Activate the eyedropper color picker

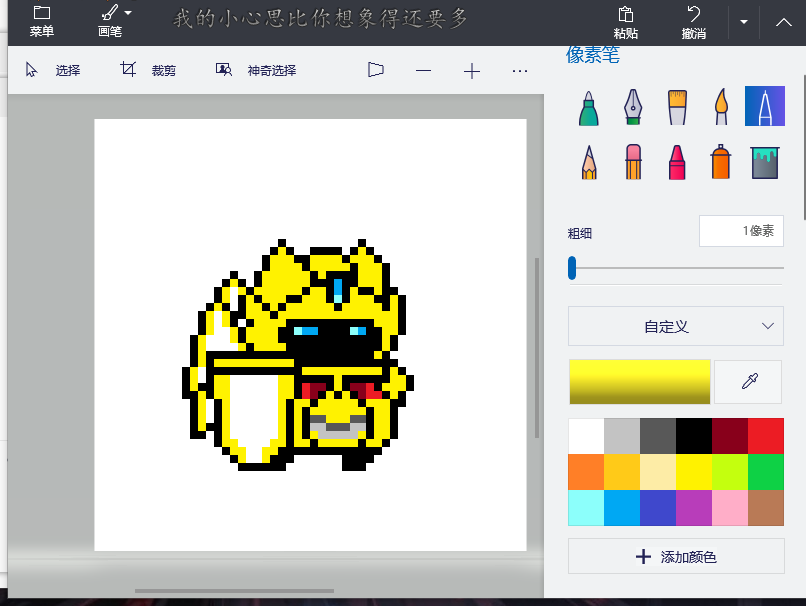[x=748, y=382]
